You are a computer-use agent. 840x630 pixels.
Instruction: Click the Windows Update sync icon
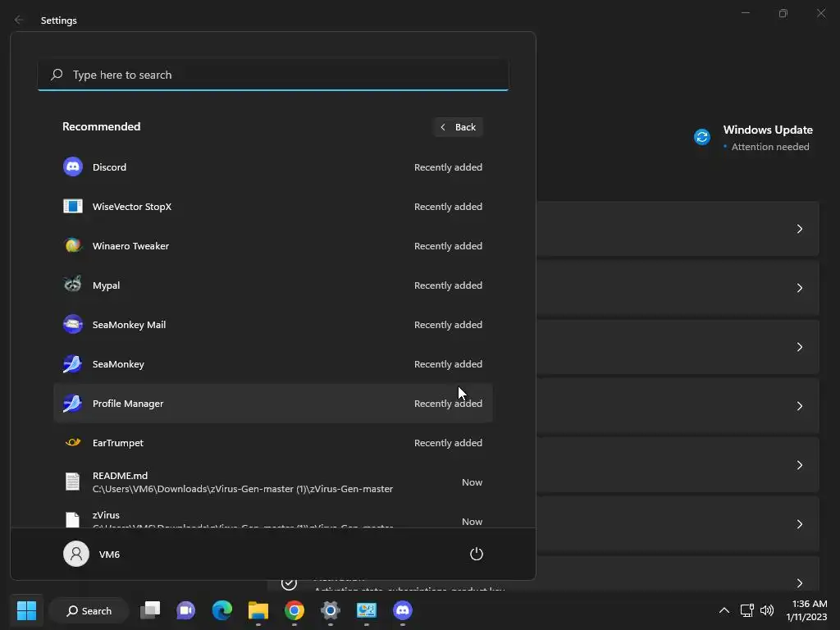(x=702, y=137)
